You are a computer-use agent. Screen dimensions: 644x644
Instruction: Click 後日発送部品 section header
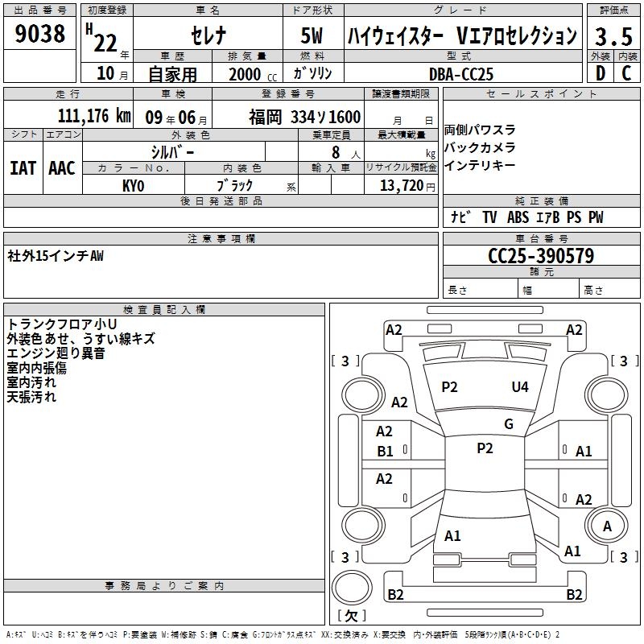(221, 201)
